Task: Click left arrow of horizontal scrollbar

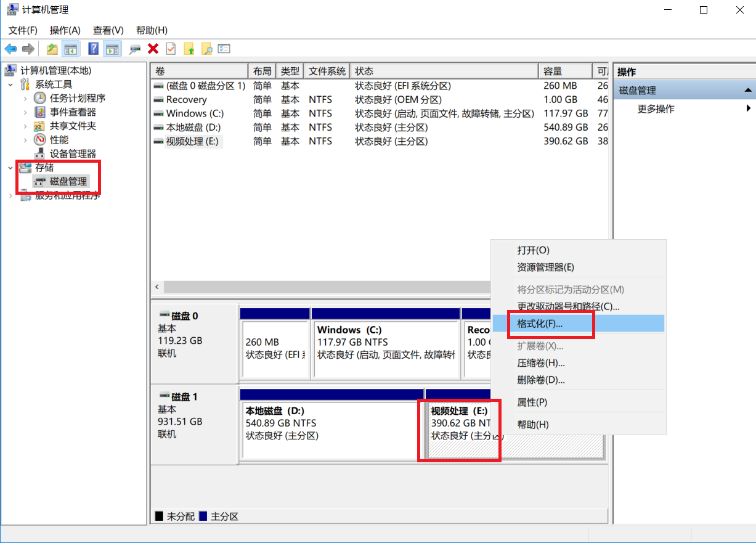Action: click(157, 287)
